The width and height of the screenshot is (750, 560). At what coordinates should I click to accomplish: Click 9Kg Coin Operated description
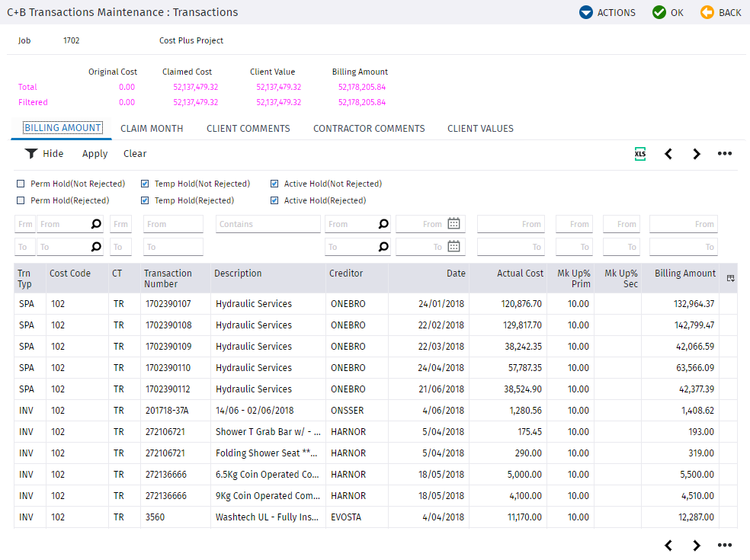(x=268, y=496)
